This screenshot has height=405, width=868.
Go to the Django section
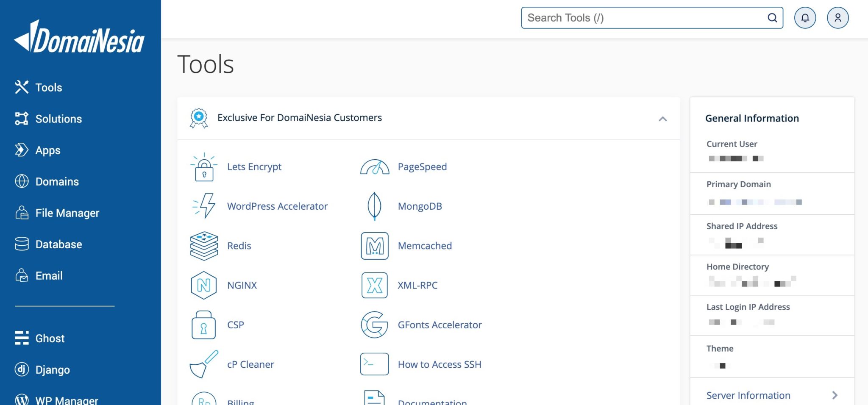53,369
